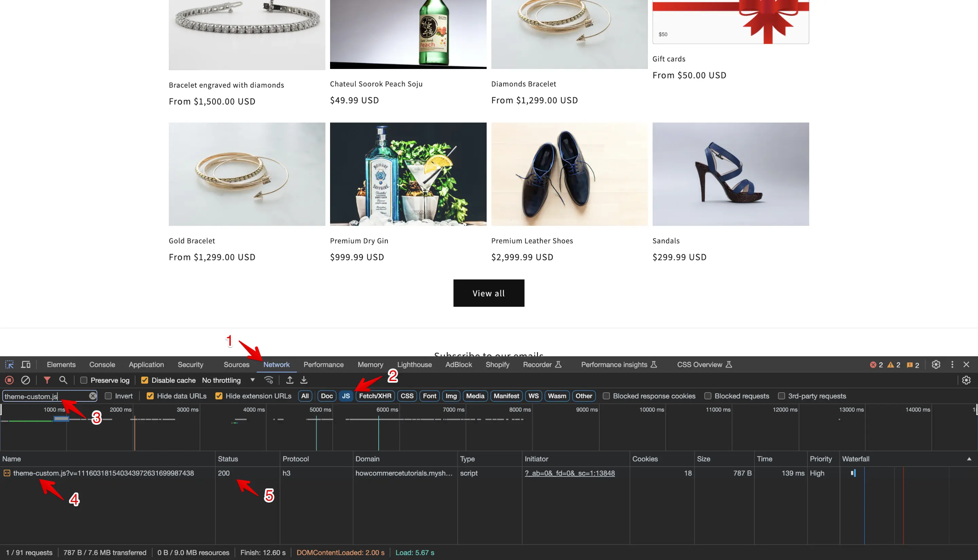Open the Recorder tab

tap(542, 364)
